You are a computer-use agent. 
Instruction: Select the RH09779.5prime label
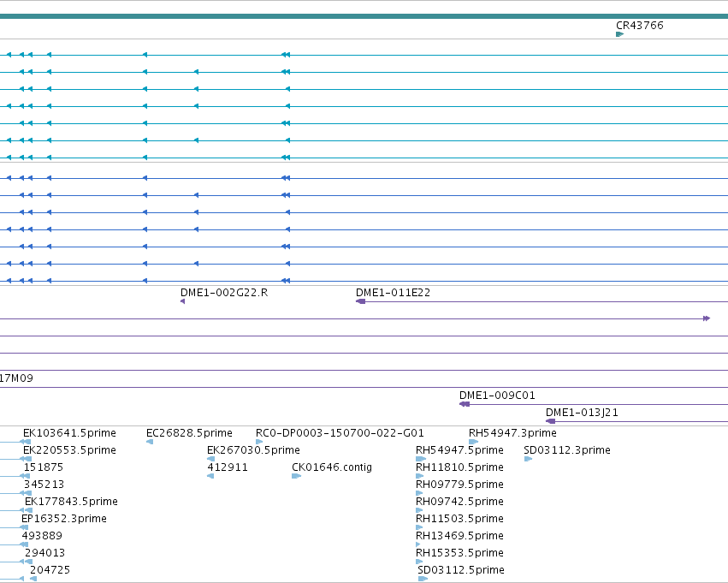459,485
